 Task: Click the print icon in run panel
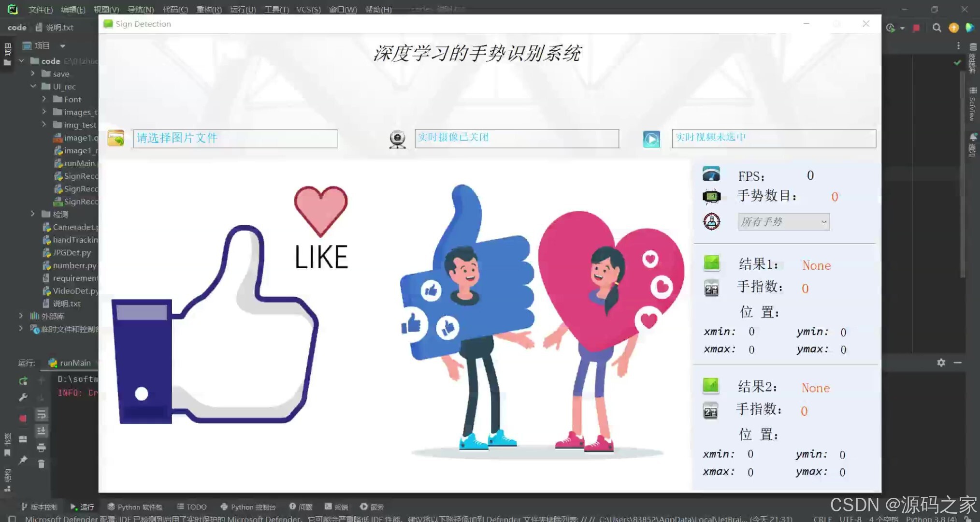pos(41,447)
